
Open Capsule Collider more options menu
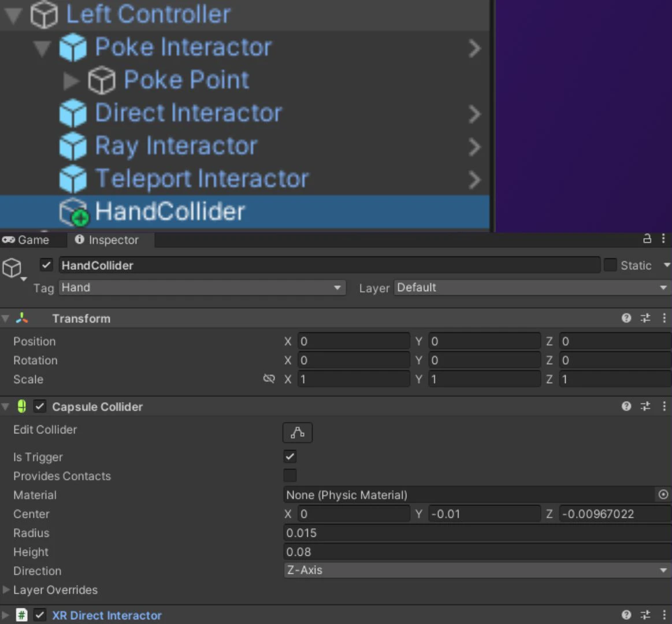pyautogui.click(x=664, y=406)
